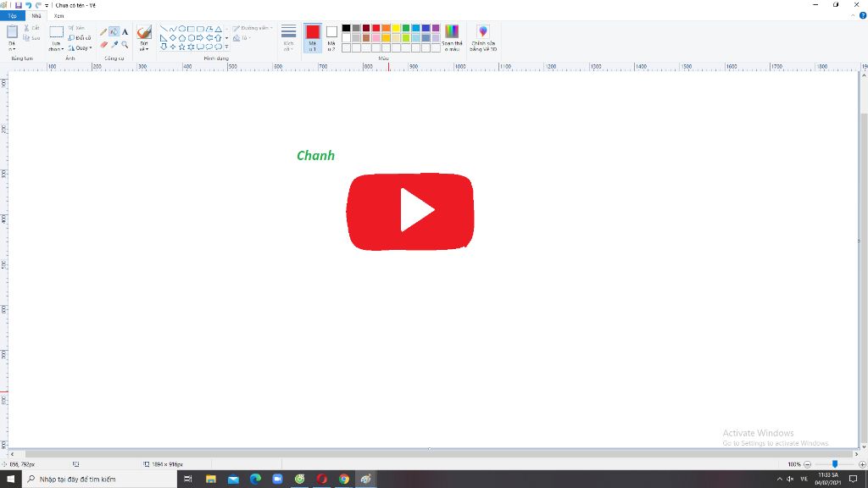868x488 pixels.
Task: Choose the Oval shape
Action: [182, 29]
